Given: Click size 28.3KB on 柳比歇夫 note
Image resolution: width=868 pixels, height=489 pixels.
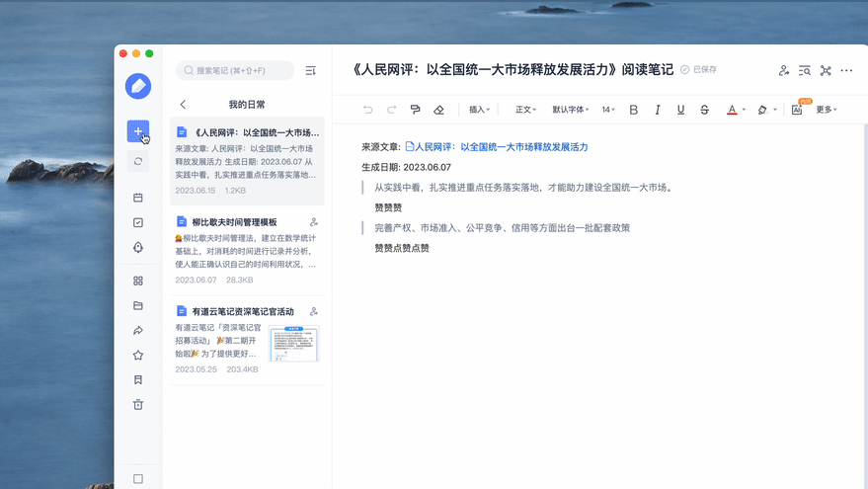Looking at the screenshot, I should [240, 281].
